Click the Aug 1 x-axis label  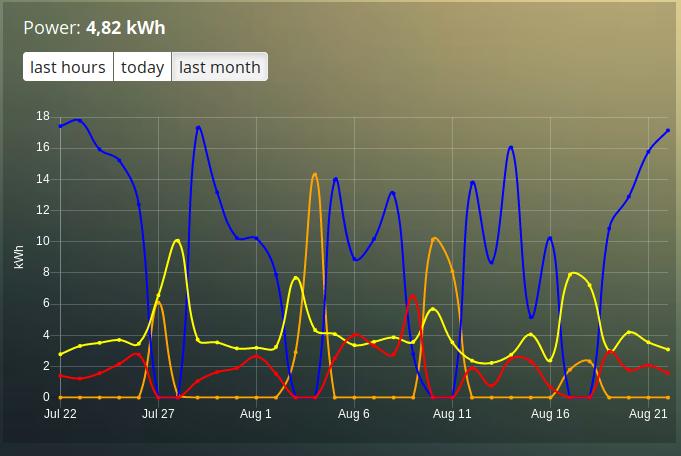[256, 413]
